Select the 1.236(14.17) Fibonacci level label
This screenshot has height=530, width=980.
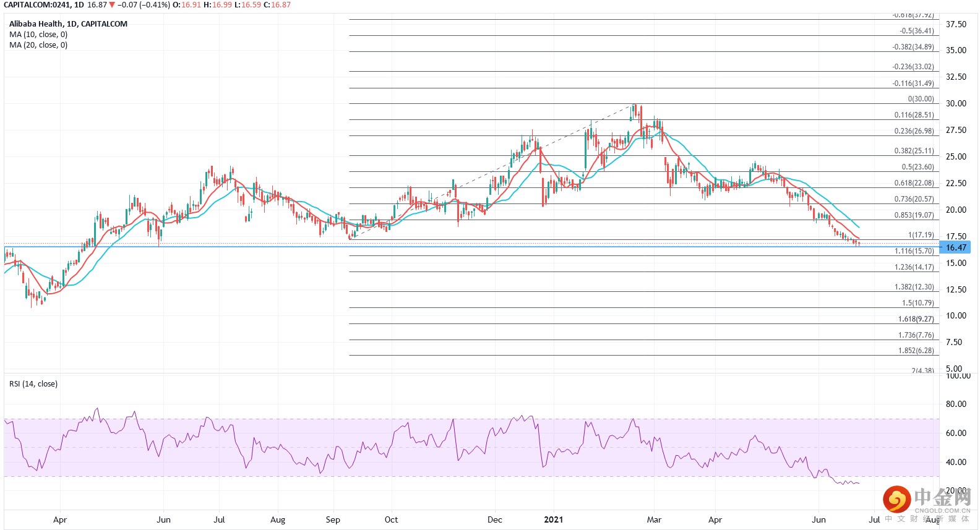(914, 267)
